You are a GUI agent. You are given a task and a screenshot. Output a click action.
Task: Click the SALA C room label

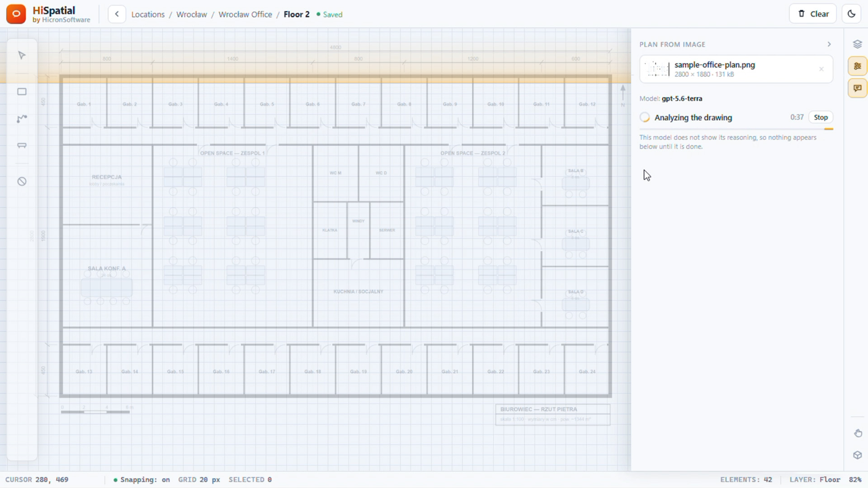576,231
